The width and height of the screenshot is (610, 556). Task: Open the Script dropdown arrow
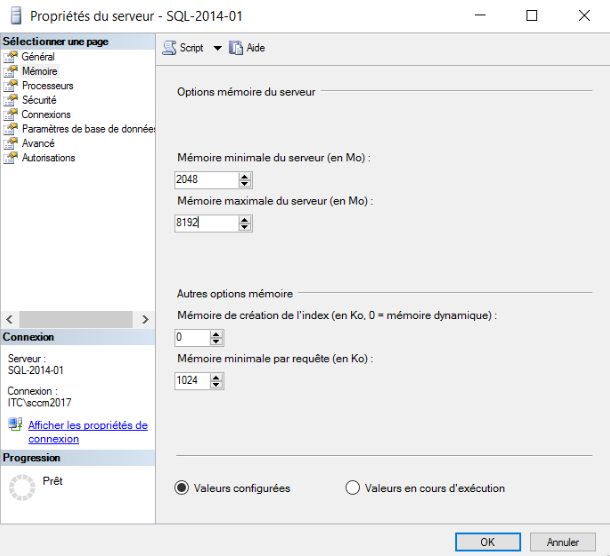(217, 48)
